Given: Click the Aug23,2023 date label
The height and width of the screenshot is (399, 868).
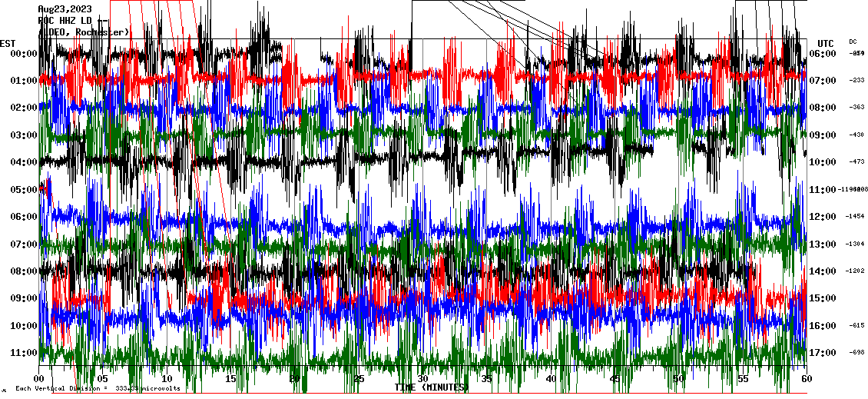Looking at the screenshot, I should point(65,9).
